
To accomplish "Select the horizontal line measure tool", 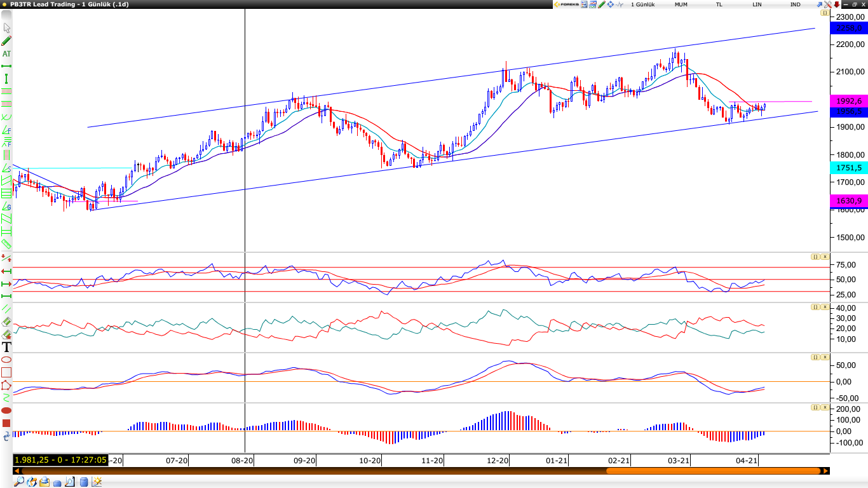I will coord(7,66).
